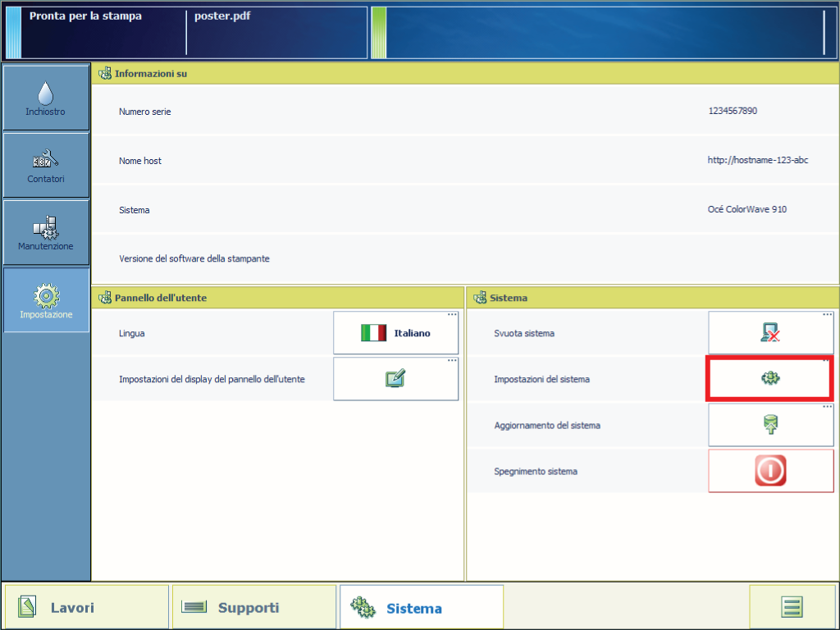840x630 pixels.
Task: Open user panel display settings icon
Action: (395, 379)
